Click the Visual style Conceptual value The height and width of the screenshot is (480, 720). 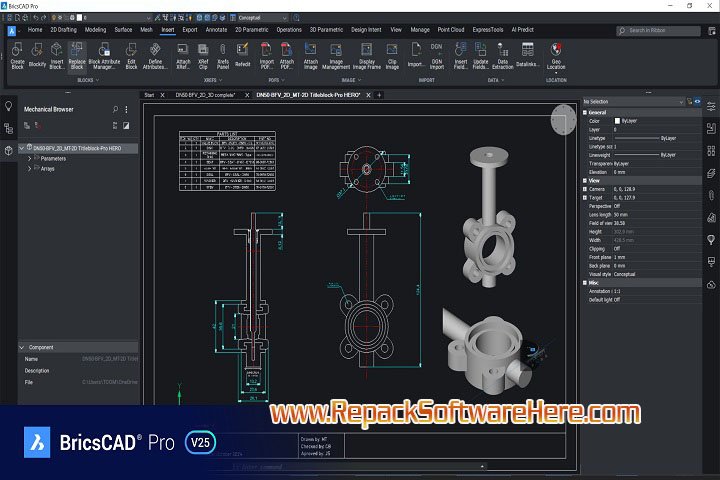coord(624,274)
